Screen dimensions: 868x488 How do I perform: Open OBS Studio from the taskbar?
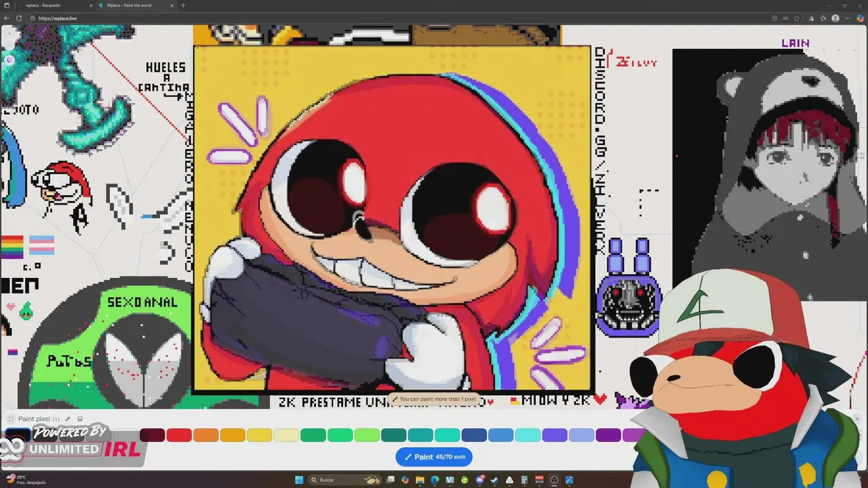pyautogui.click(x=554, y=480)
